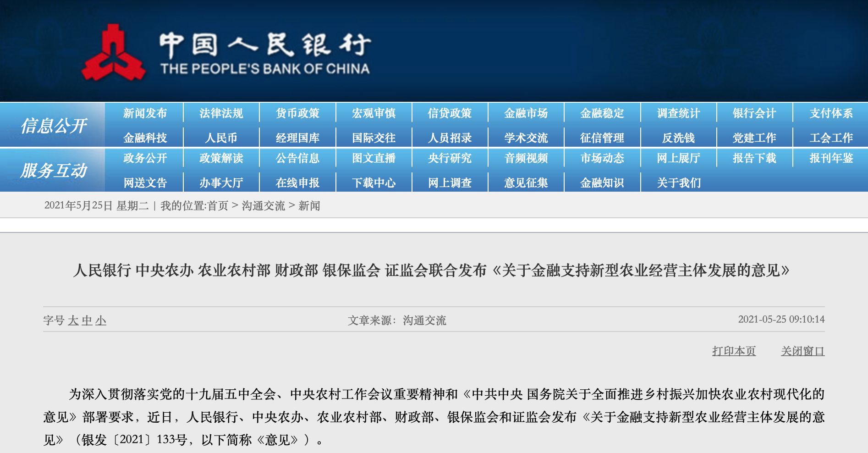Click 新闻 in breadcrumb
Viewport: 868px width, 453px height.
[x=309, y=205]
